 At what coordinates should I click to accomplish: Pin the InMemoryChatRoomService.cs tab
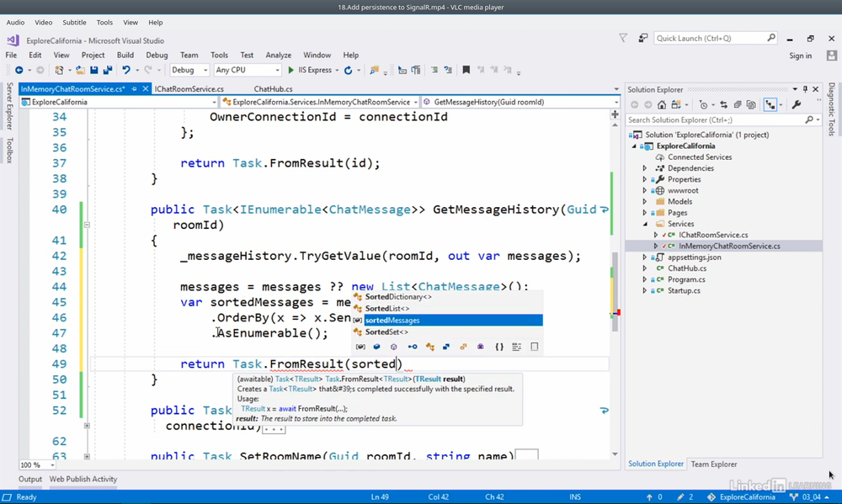pos(135,88)
